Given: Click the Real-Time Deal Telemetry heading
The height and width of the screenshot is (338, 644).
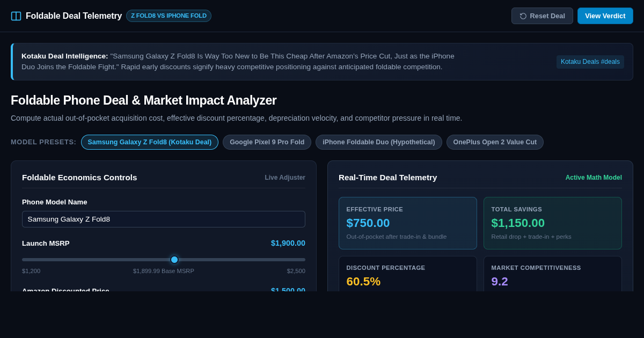Looking at the screenshot, I should coord(388,178).
